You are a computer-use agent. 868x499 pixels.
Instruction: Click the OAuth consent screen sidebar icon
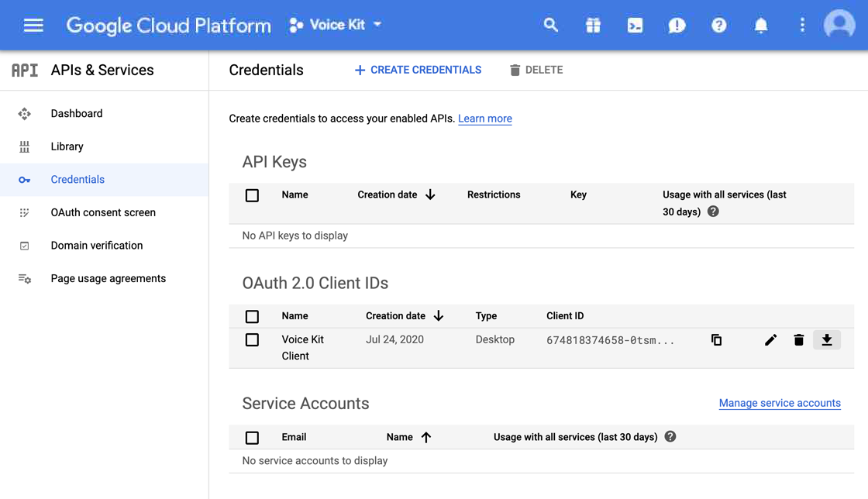coord(24,212)
